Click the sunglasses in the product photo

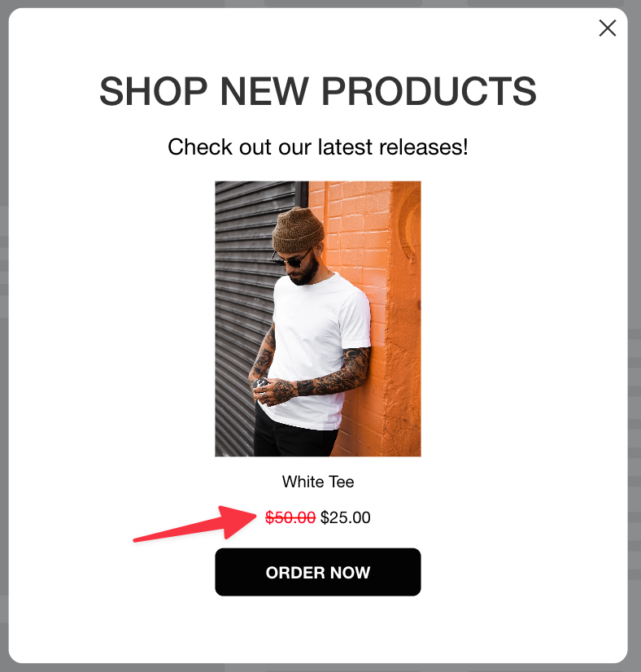coord(291,260)
